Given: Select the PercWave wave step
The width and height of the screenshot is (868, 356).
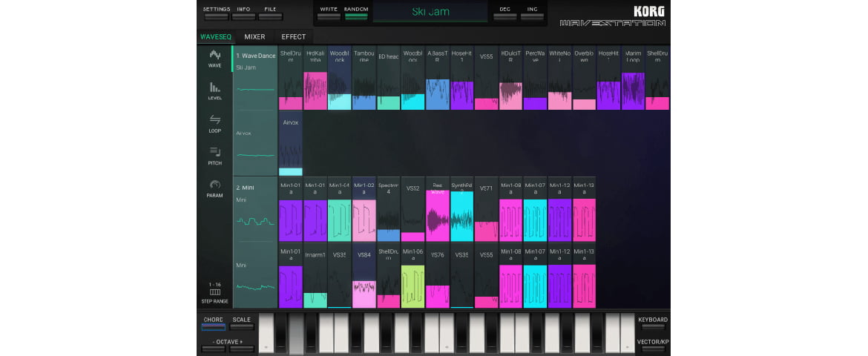Looking at the screenshot, I should tap(536, 78).
